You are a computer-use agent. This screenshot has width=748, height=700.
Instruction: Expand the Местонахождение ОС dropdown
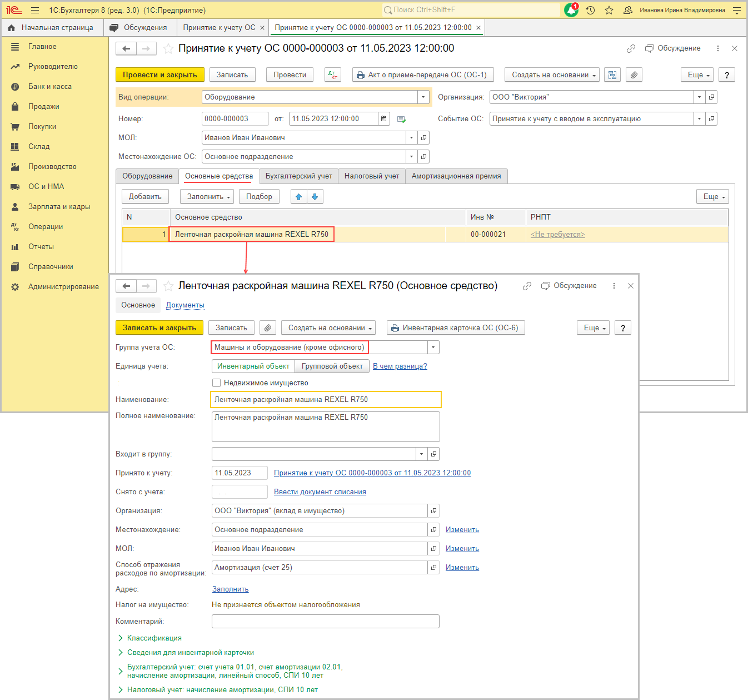(411, 157)
